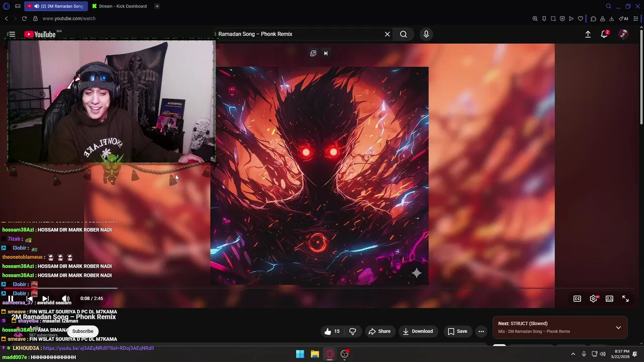Open the browser zoom magnifier in toolbar
644x362 pixels.
(x=535, y=19)
